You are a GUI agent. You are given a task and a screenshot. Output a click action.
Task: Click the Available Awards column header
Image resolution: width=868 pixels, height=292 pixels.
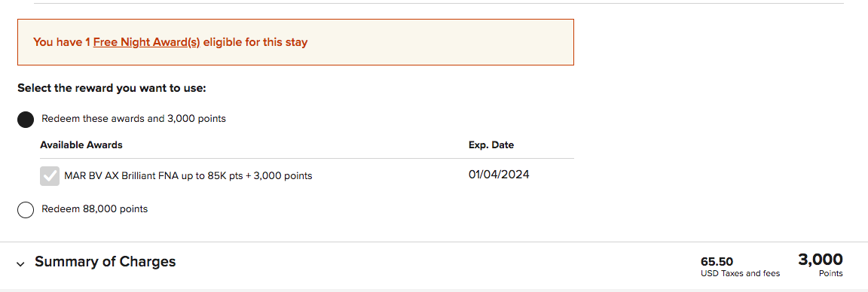click(x=81, y=145)
